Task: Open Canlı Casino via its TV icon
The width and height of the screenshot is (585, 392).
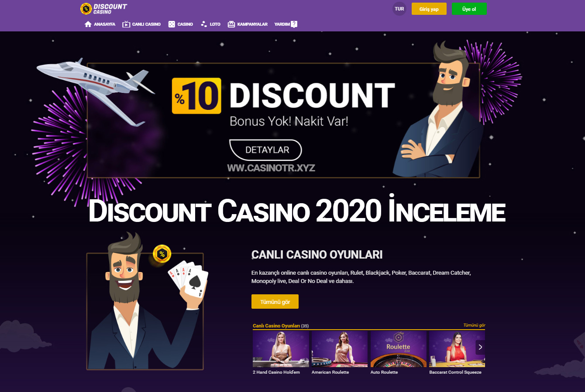Action: [126, 24]
